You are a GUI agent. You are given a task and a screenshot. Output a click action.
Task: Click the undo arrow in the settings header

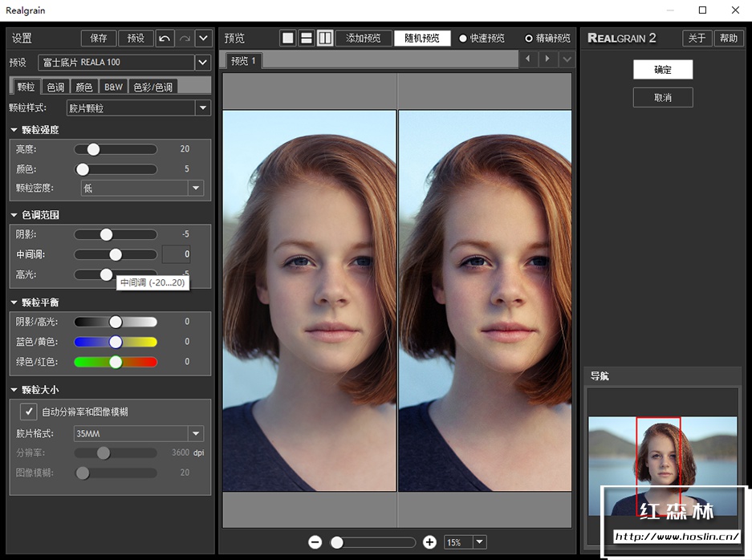click(x=165, y=39)
